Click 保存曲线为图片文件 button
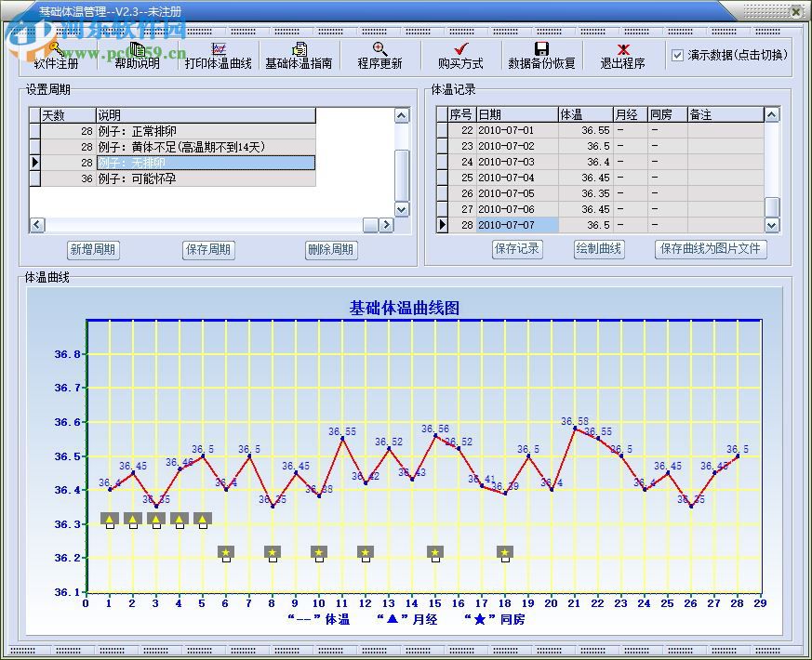 pyautogui.click(x=712, y=249)
